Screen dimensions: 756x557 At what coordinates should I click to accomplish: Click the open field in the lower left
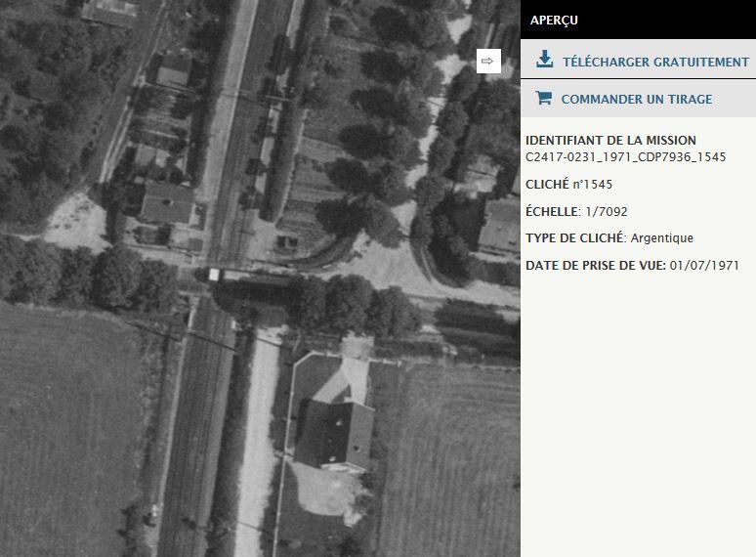[x=78, y=430]
